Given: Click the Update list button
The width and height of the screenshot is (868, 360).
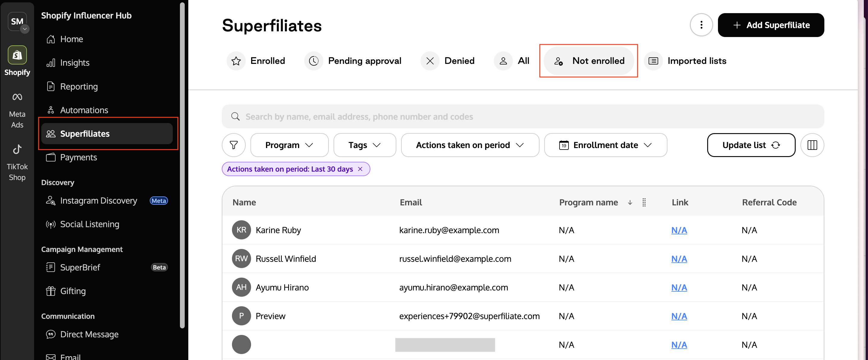Looking at the screenshot, I should tap(751, 145).
